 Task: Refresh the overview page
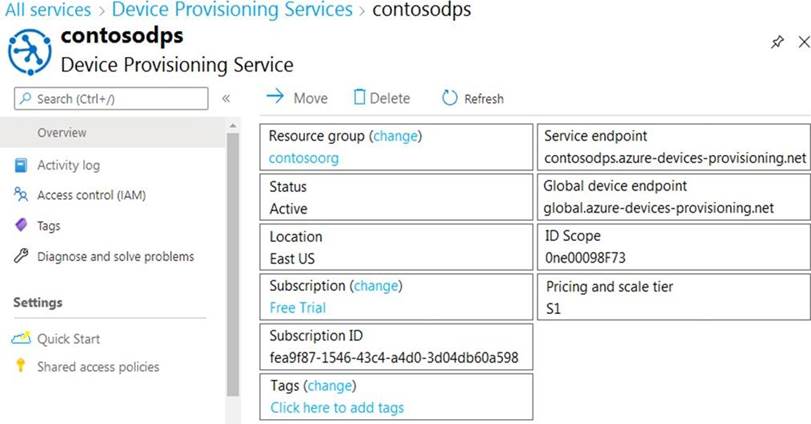(473, 98)
